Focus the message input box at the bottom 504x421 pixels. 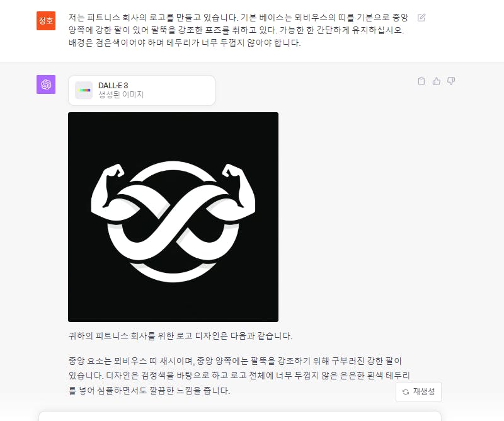pyautogui.click(x=240, y=416)
